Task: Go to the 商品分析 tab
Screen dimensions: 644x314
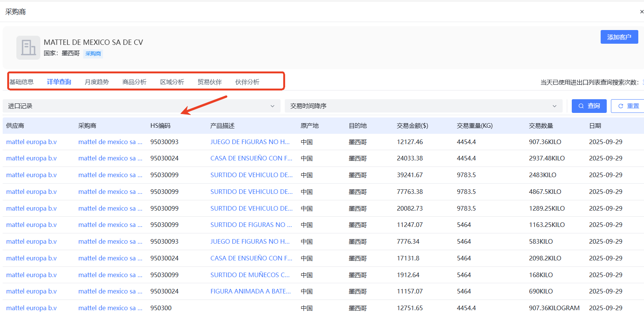Action: [x=134, y=82]
